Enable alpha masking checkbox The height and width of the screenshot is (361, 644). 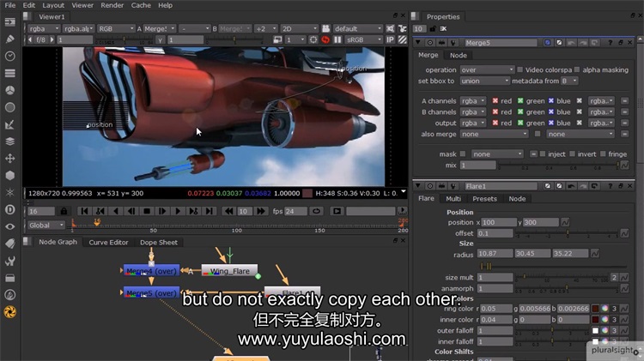click(x=577, y=69)
